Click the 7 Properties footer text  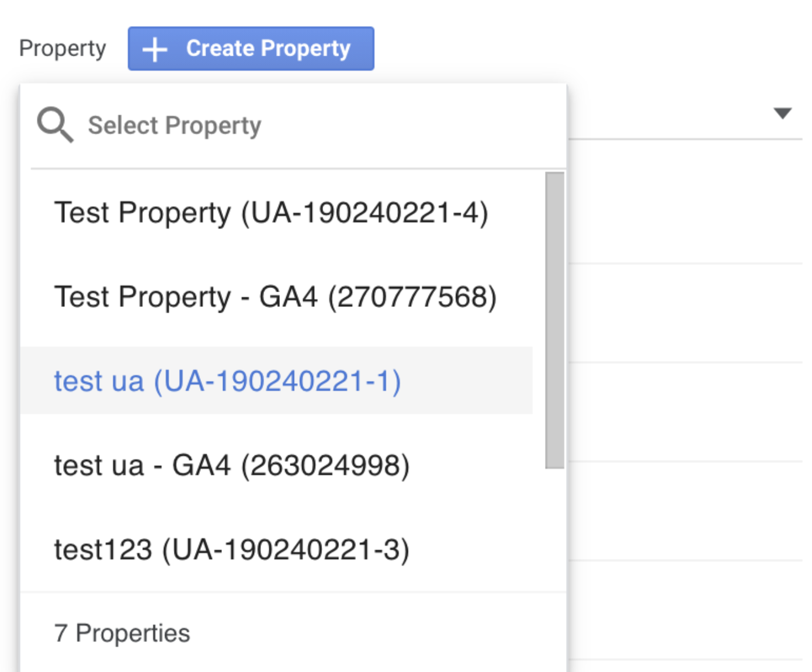[x=122, y=633]
